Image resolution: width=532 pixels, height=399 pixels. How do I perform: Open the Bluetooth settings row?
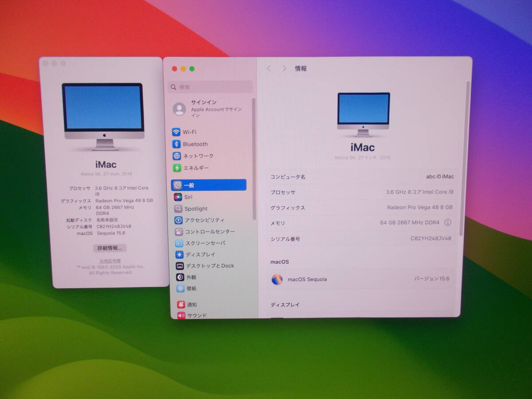pyautogui.click(x=209, y=144)
